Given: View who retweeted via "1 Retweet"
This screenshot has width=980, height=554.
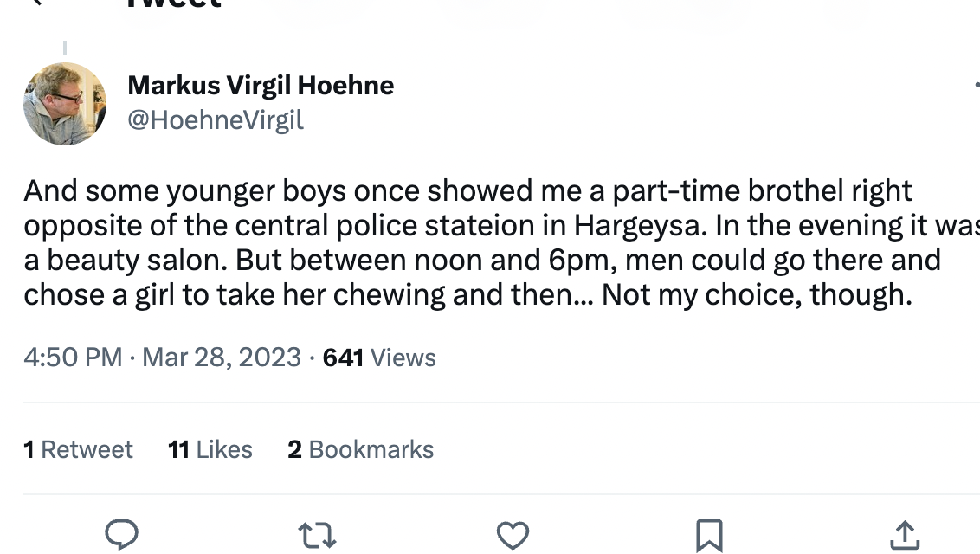Looking at the screenshot, I should tap(79, 449).
